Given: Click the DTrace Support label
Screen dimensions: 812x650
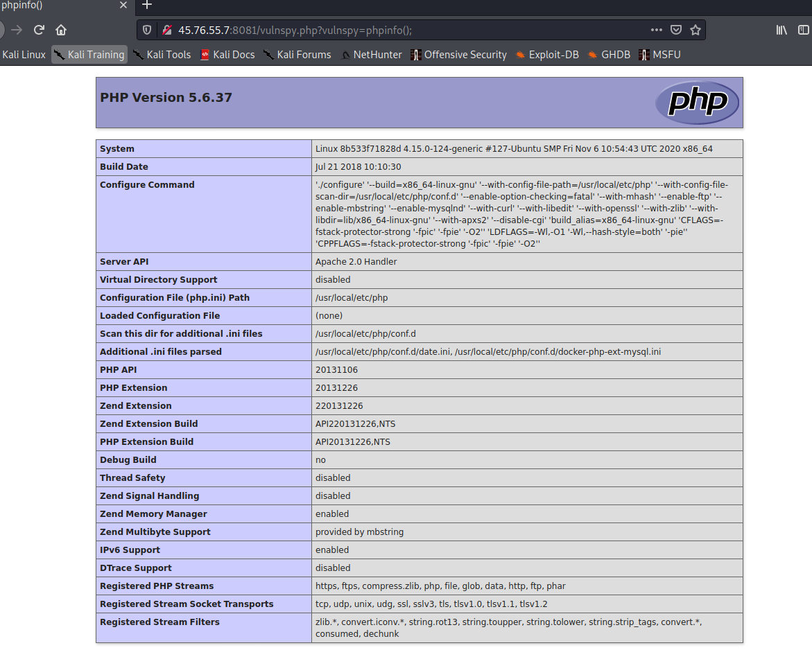Looking at the screenshot, I should 136,568.
